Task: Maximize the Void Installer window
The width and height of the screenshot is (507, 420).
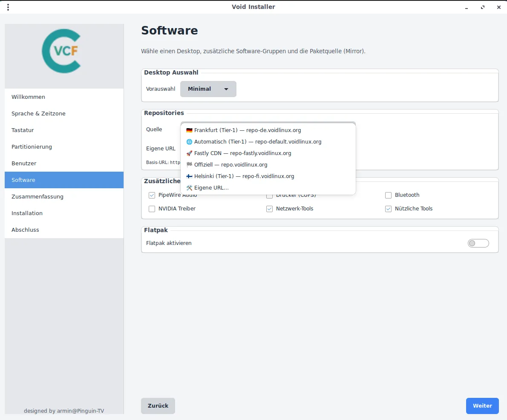Action: [x=483, y=7]
